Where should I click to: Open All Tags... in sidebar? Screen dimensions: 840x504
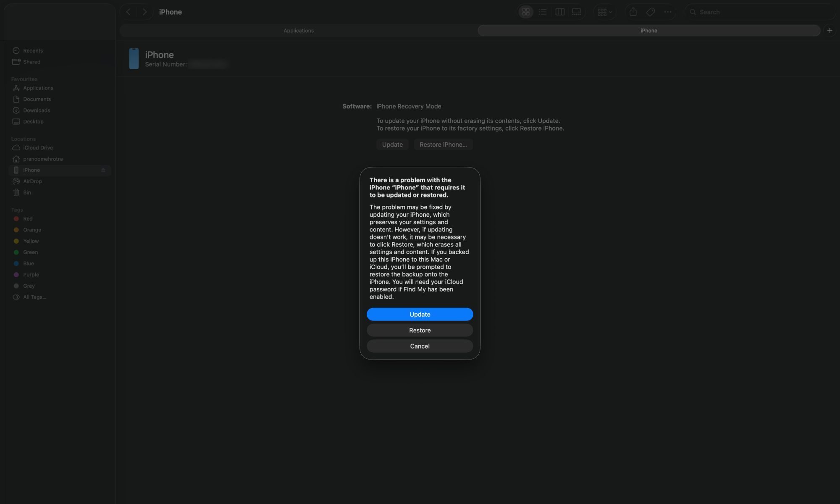click(59, 297)
